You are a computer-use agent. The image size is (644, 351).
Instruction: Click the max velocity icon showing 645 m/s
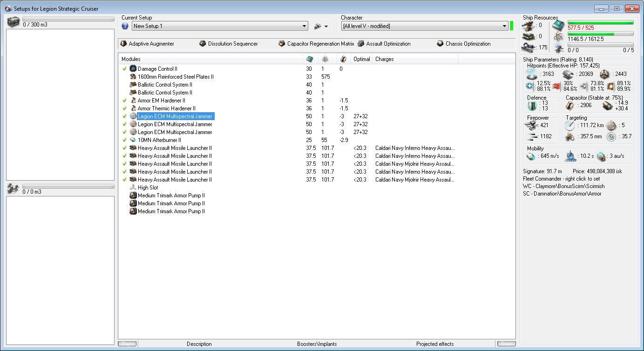[x=531, y=156]
